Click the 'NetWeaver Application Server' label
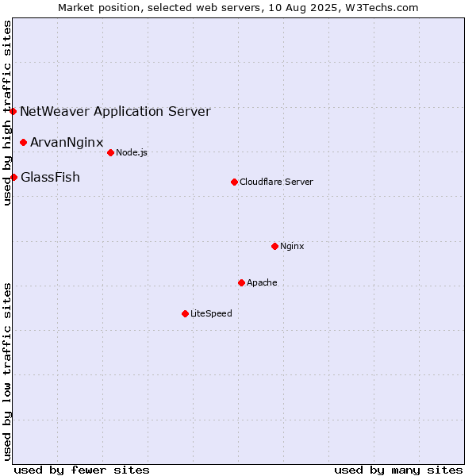Viewport: 476px width, 476px height. (x=115, y=111)
